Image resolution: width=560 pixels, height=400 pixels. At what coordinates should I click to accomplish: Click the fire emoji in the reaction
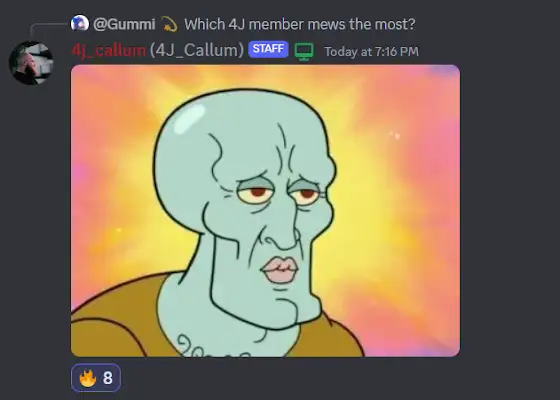pos(88,378)
